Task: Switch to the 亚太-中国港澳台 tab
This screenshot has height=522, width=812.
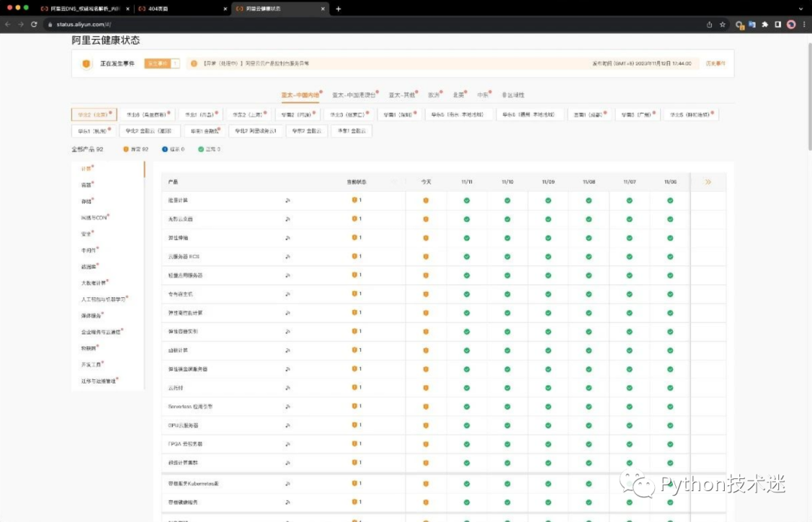Action: [x=354, y=96]
